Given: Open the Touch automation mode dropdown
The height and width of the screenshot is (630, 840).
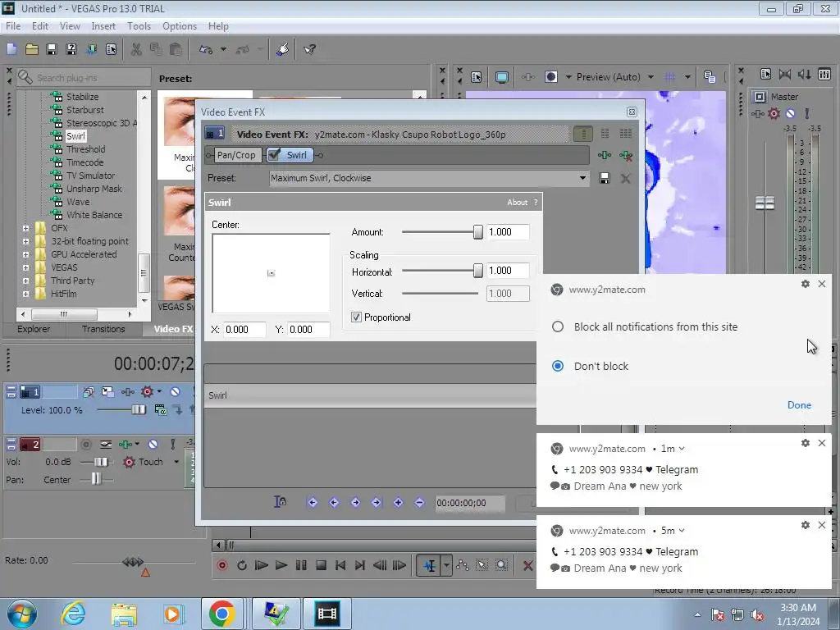Looking at the screenshot, I should click(176, 462).
